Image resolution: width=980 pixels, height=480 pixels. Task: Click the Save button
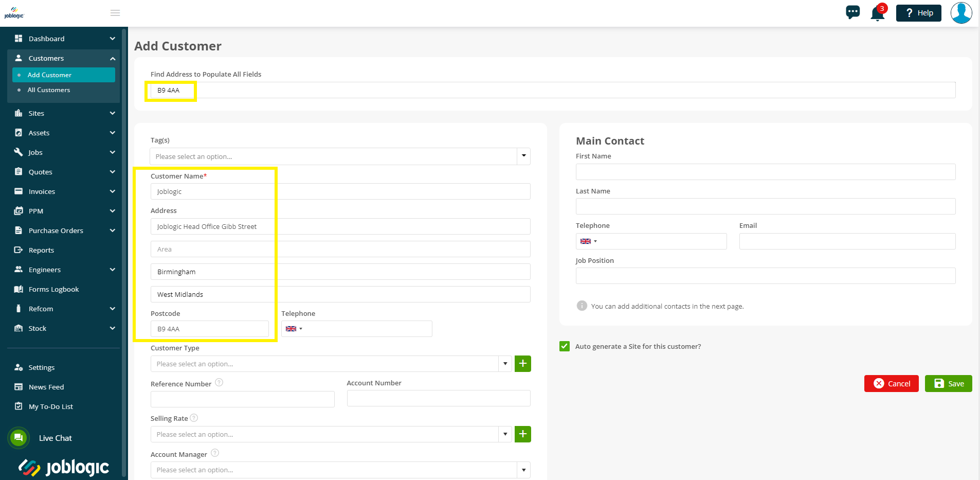[948, 383]
